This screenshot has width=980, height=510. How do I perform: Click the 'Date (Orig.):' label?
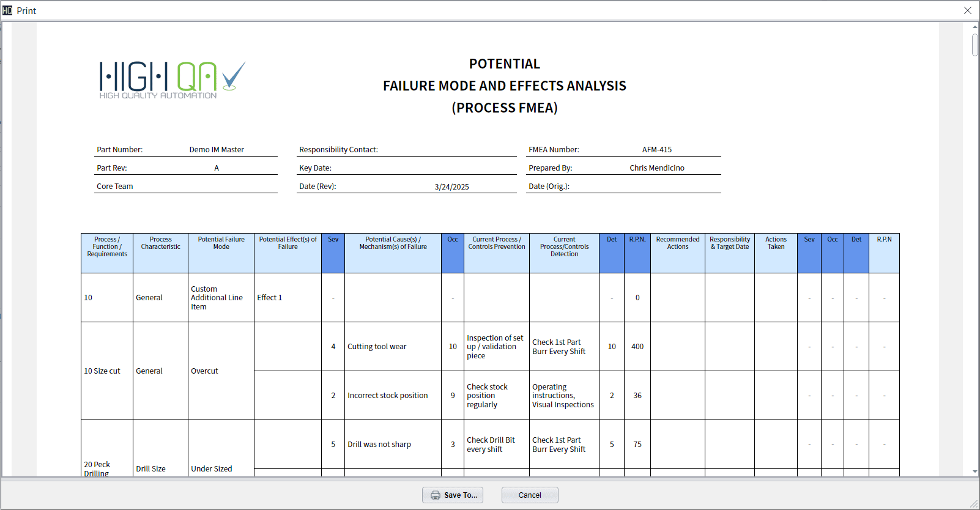pyautogui.click(x=549, y=186)
